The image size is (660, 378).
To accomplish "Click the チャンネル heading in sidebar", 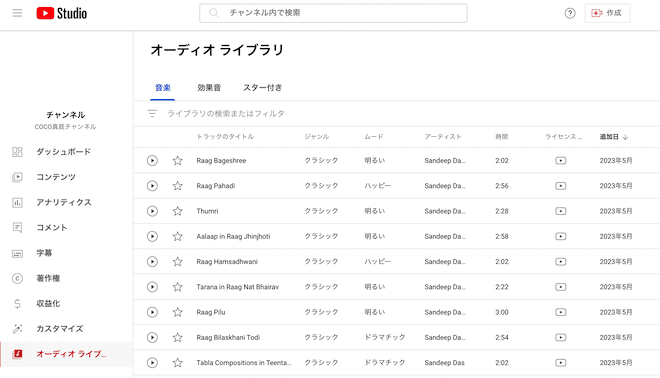I will (66, 115).
